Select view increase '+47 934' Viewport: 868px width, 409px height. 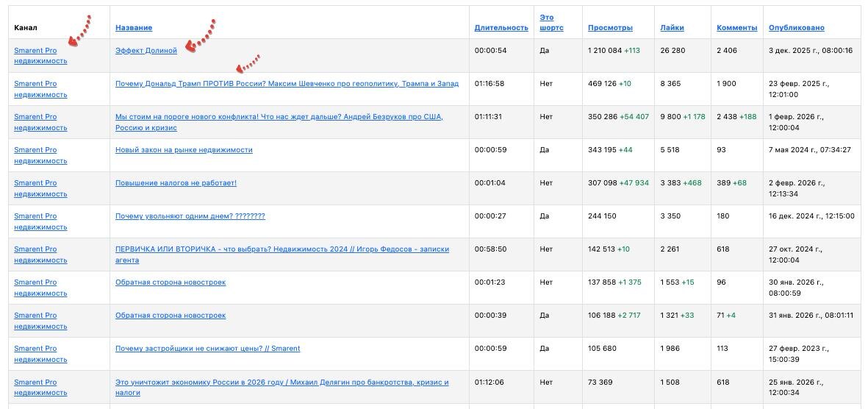tap(634, 183)
